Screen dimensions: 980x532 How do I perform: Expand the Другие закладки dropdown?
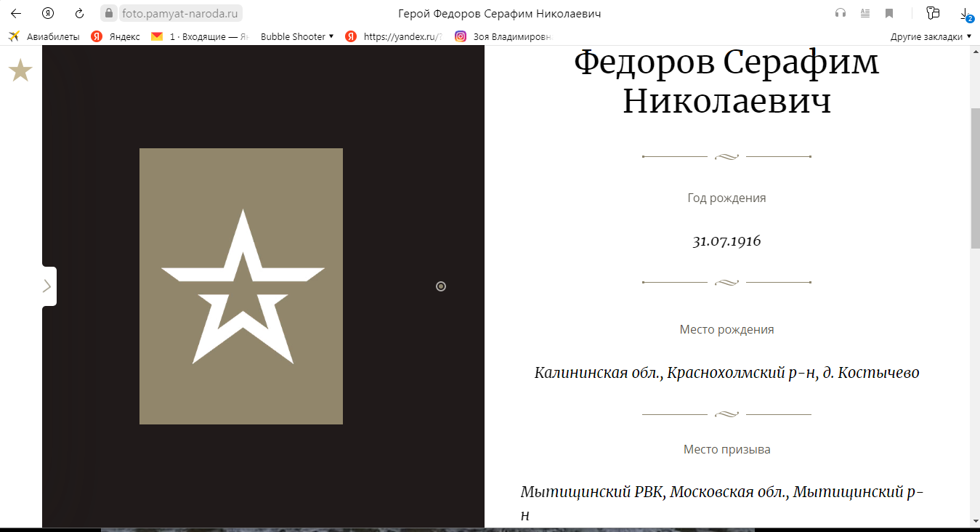click(x=931, y=36)
